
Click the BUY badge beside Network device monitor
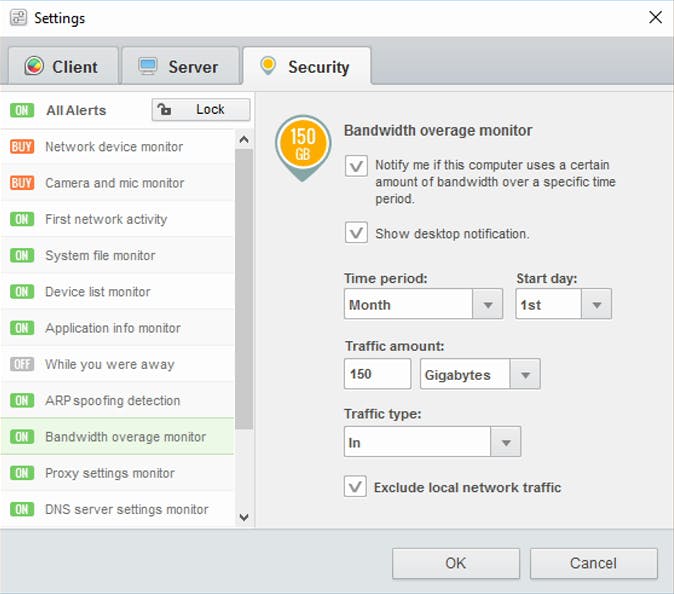pyautogui.click(x=22, y=147)
